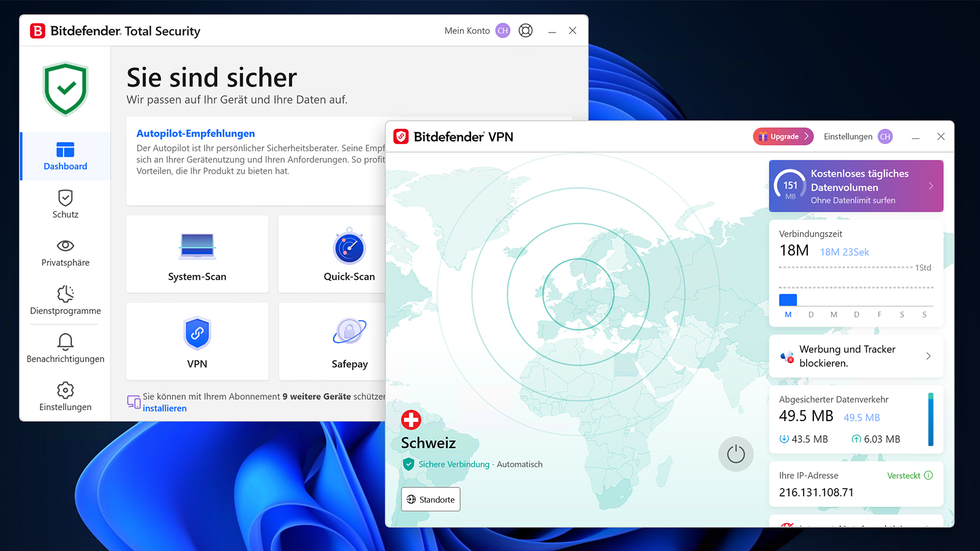
Task: Click the download 43.5 MB icon
Action: 784,439
